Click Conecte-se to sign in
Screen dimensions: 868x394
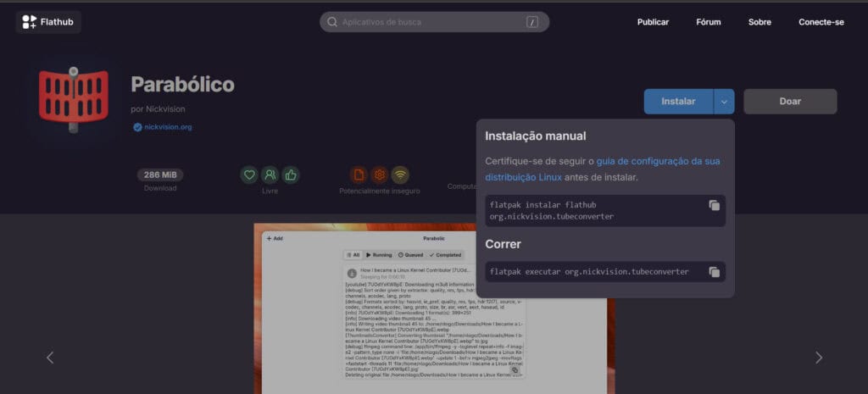[x=821, y=22]
